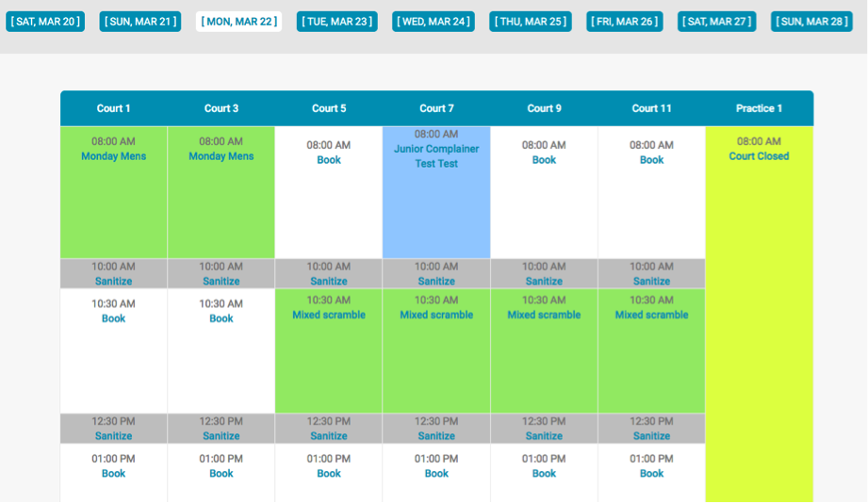The width and height of the screenshot is (868, 503).
Task: Click the 10:00 AM Sanitize slot on Court 1
Action: 113,281
